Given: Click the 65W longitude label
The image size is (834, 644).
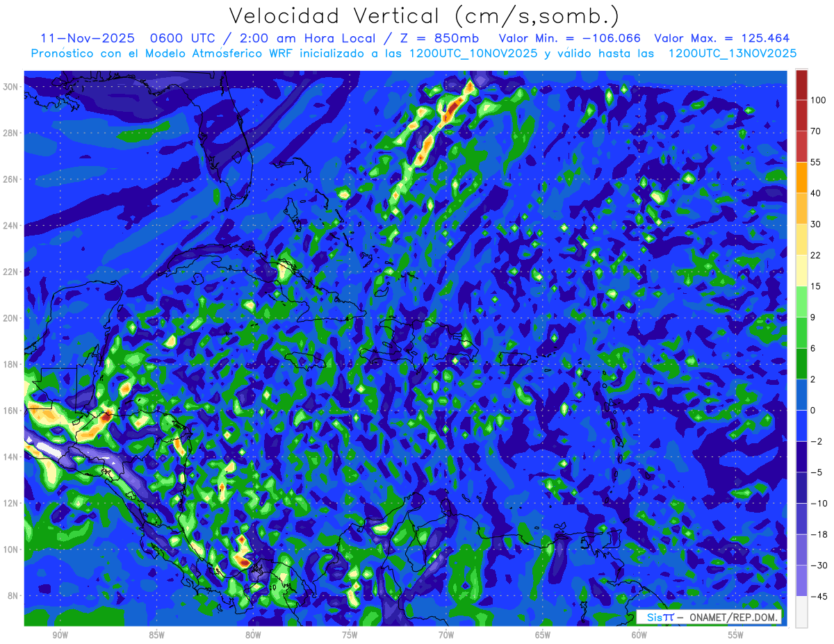Looking at the screenshot, I should tap(543, 635).
